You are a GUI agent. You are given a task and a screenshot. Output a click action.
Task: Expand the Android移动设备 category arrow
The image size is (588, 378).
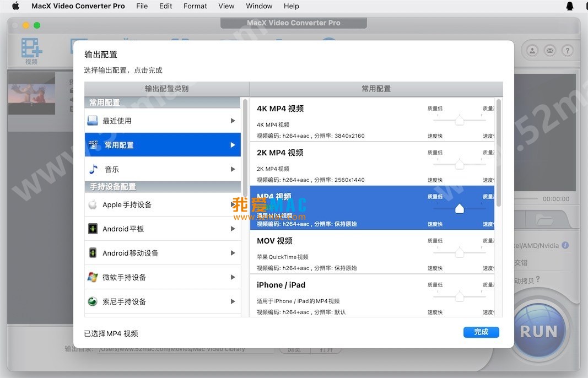click(x=233, y=253)
